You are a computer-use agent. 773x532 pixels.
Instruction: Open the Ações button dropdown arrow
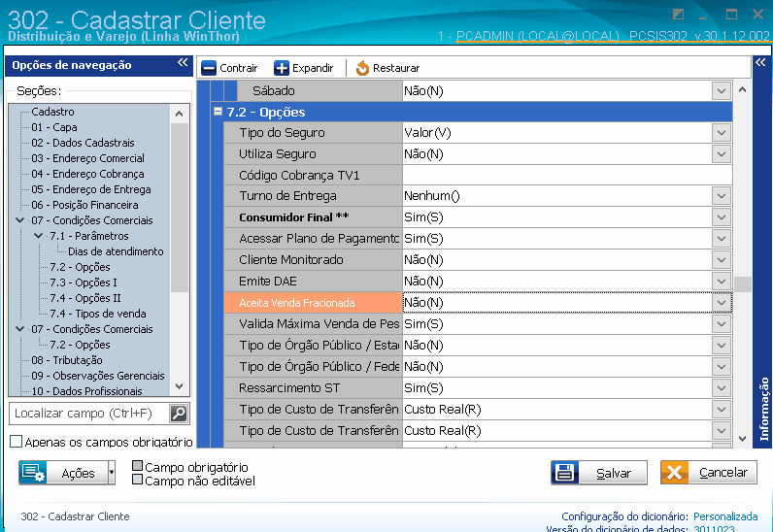(112, 473)
